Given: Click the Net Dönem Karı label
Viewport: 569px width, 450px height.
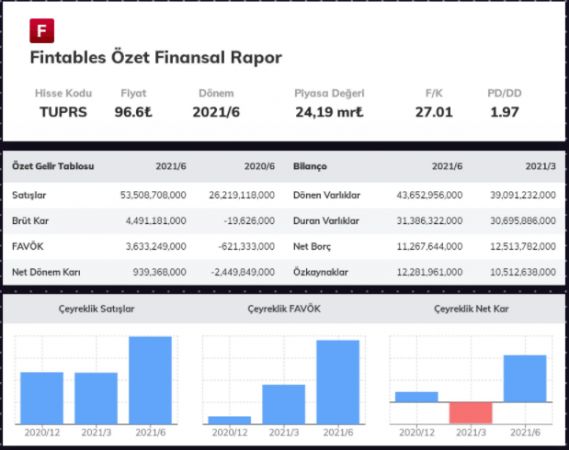Looking at the screenshot, I should (46, 272).
